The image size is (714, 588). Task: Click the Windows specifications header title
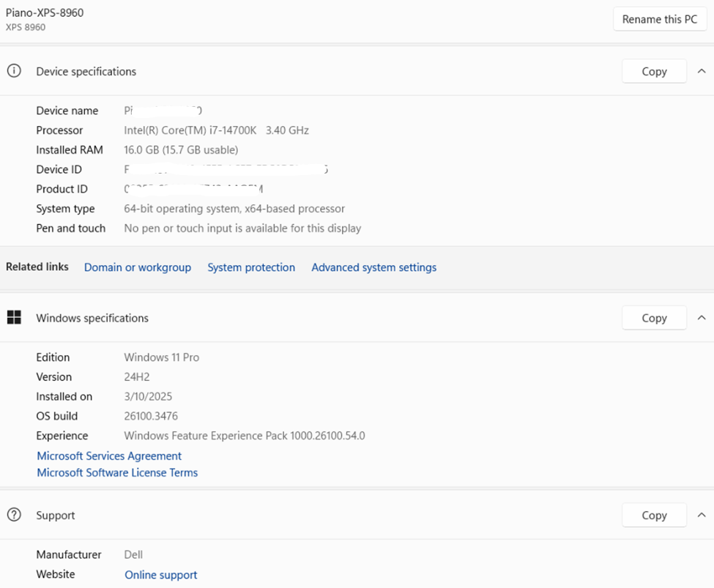point(92,318)
